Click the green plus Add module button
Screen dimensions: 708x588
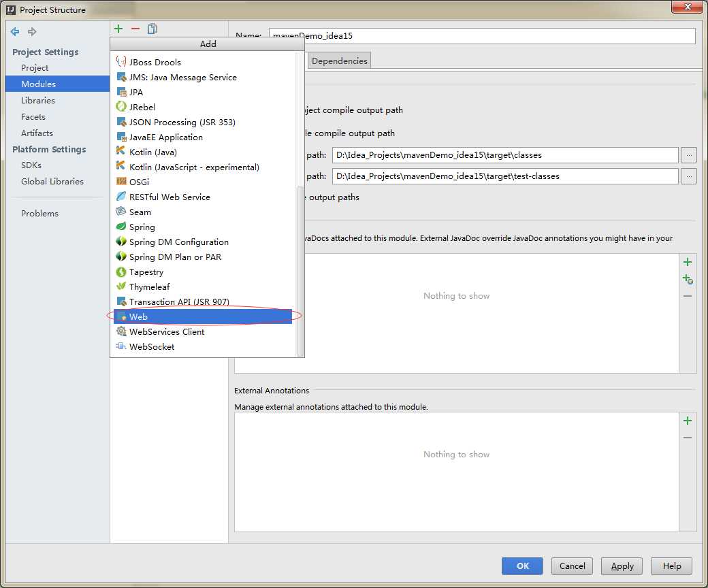pos(118,29)
